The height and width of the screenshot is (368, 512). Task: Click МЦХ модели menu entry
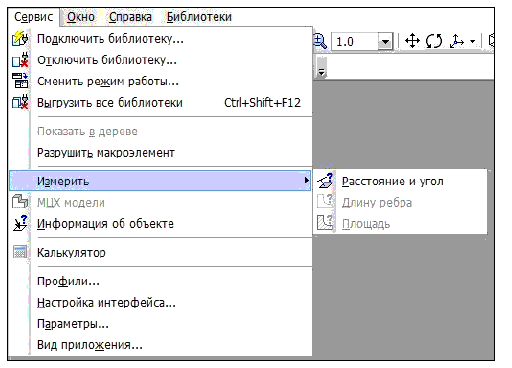(161, 202)
